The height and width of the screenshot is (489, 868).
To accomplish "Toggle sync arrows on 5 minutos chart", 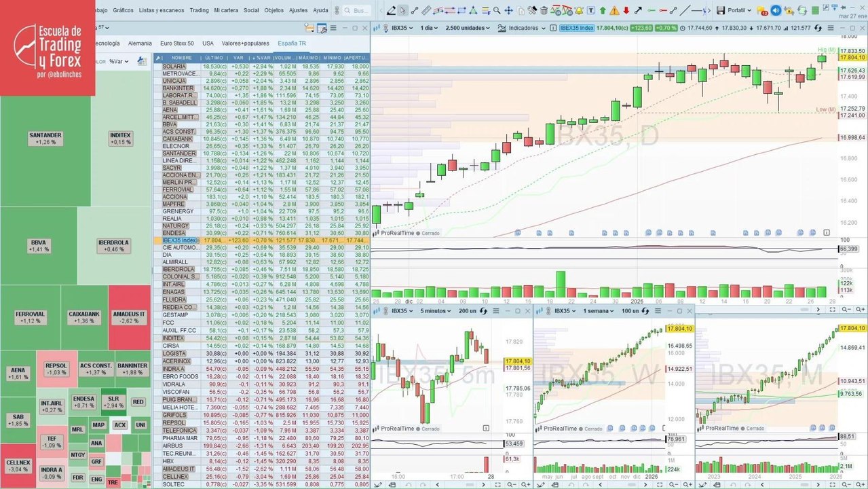I will 483,311.
